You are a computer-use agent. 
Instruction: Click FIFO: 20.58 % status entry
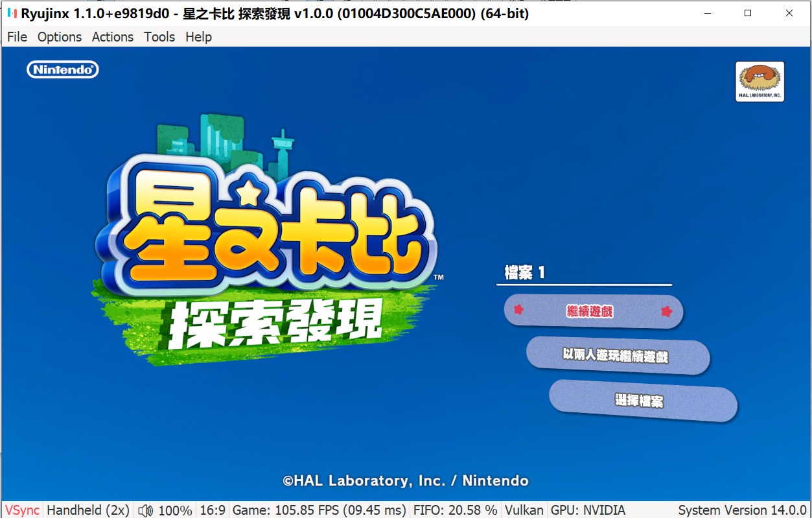pos(456,510)
